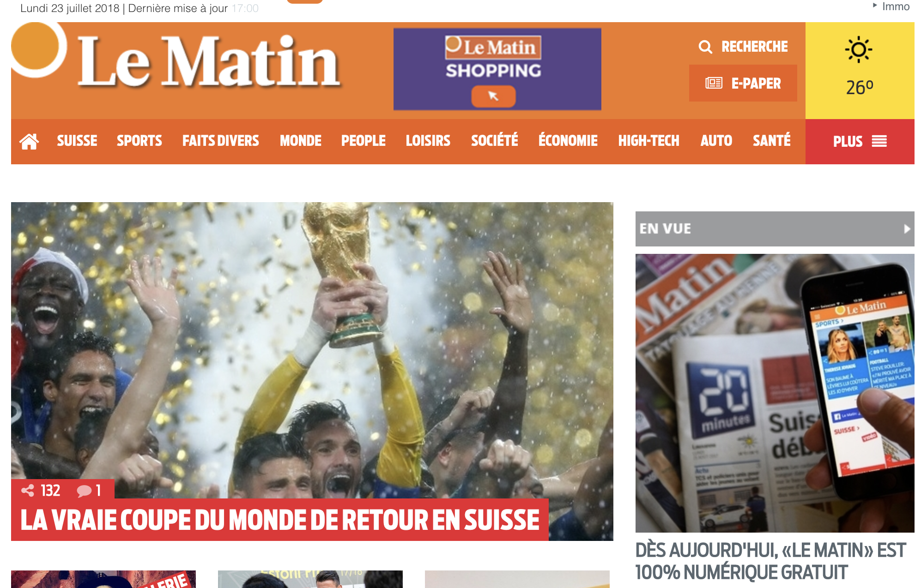Select the FAITS DIVERS menu item
The height and width of the screenshot is (588, 921).
pos(221,141)
